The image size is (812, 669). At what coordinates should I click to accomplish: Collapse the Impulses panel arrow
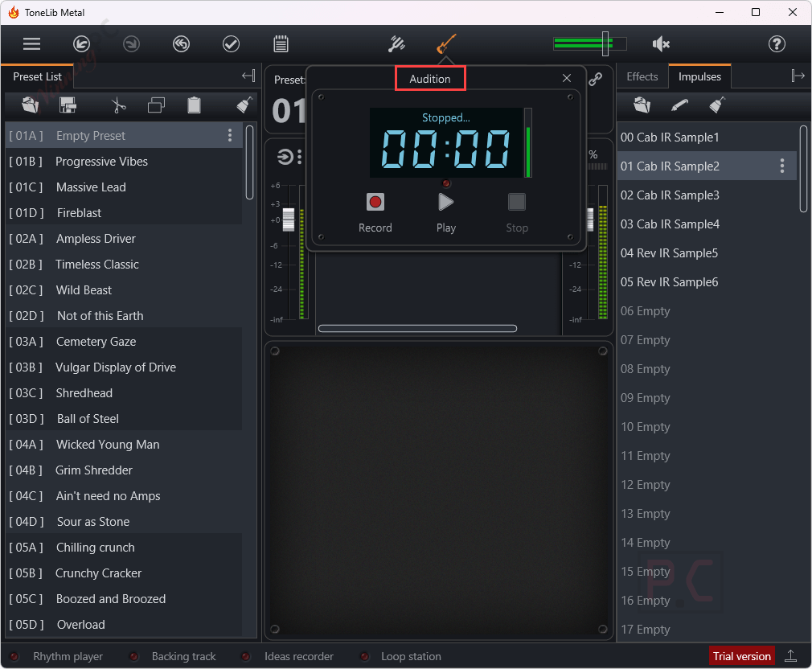[x=798, y=76]
